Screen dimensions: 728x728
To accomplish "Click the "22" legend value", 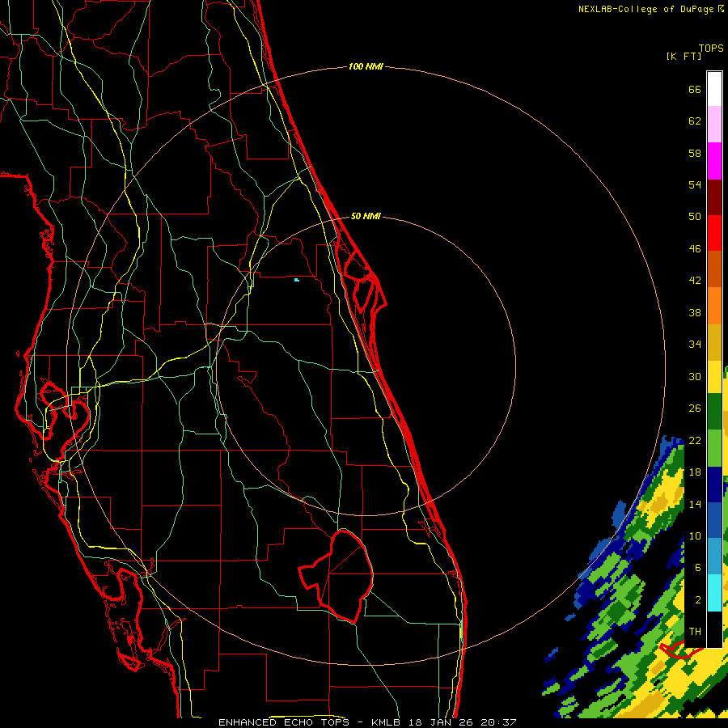I will click(x=695, y=440).
